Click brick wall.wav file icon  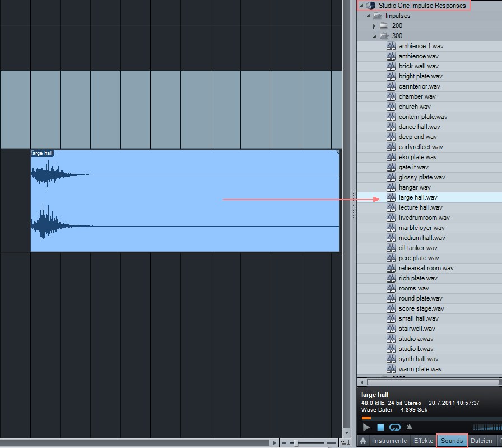pyautogui.click(x=391, y=66)
